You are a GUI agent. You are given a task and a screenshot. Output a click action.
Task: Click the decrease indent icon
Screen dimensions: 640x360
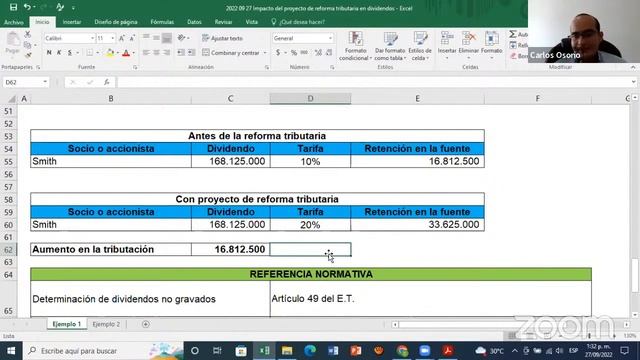[x=181, y=52]
